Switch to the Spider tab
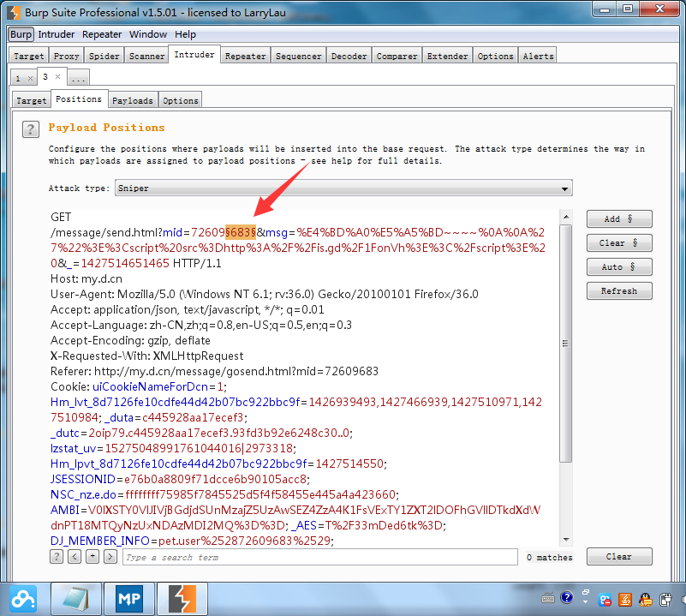686x616 pixels. 104,56
